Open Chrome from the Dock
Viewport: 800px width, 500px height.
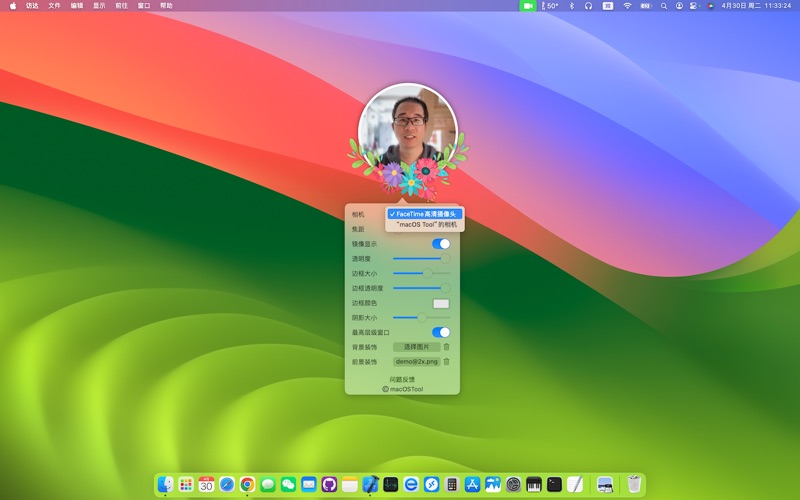247,485
